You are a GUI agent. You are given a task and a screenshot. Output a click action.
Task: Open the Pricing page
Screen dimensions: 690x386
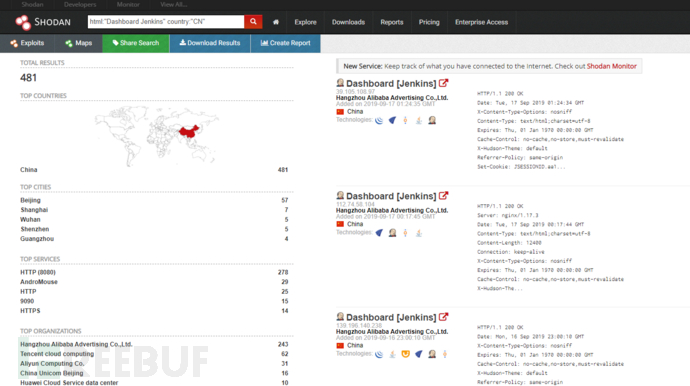click(x=429, y=22)
